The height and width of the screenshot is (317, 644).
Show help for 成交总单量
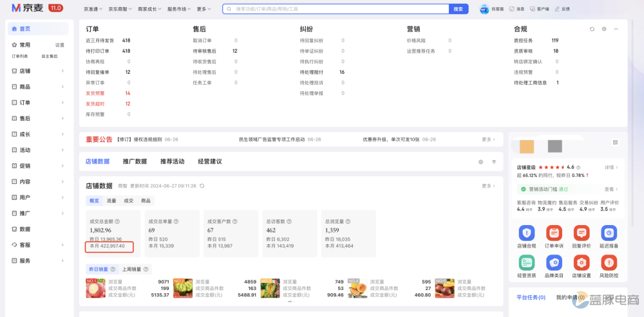(176, 221)
